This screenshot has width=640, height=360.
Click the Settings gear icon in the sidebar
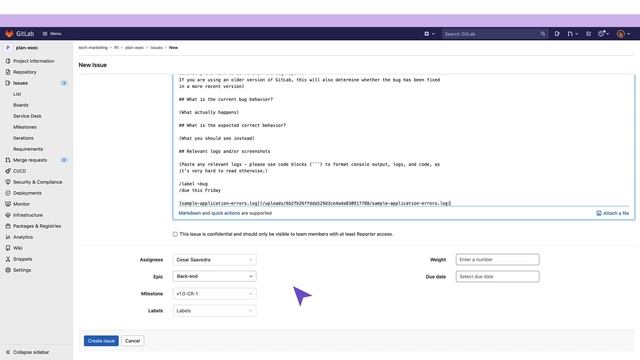click(x=8, y=270)
